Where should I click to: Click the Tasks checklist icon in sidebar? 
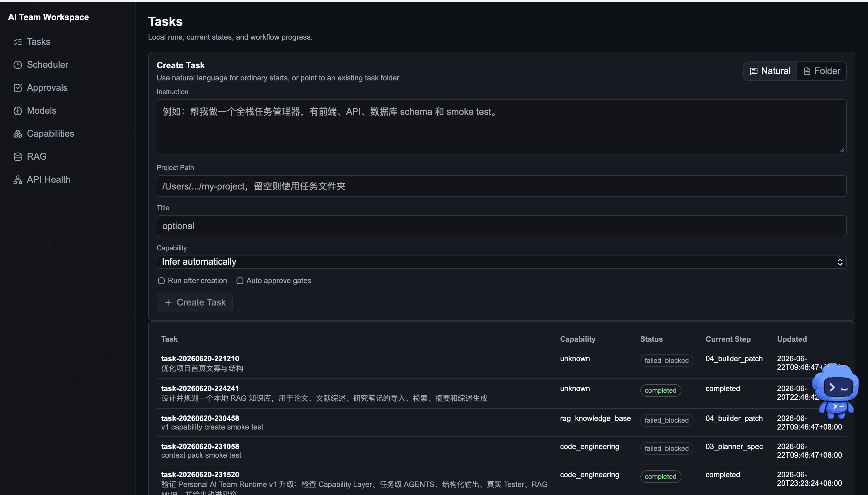pos(18,42)
